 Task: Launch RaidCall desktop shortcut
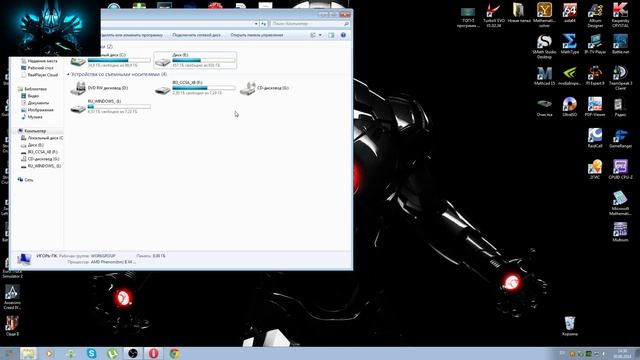(x=595, y=138)
